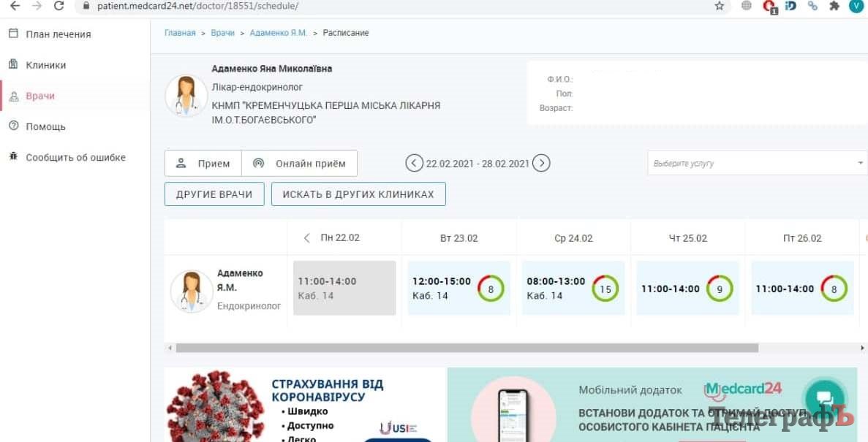Switch to Прием appointment mode
868x442 pixels.
coord(203,164)
